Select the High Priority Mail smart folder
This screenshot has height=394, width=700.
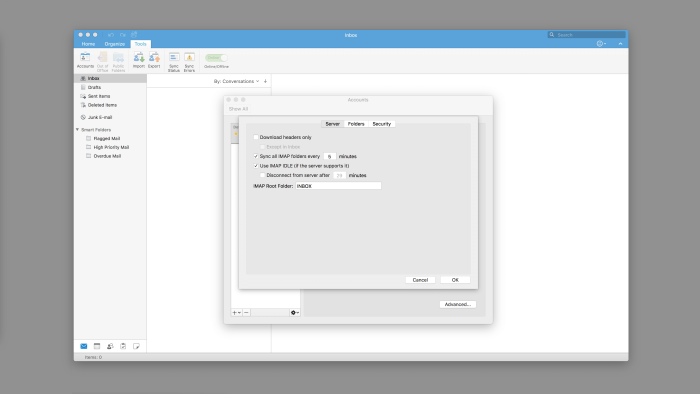[110, 147]
